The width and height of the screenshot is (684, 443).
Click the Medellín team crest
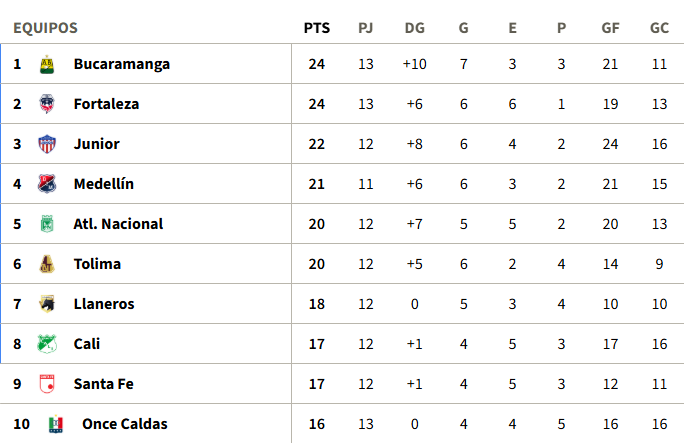[46, 184]
